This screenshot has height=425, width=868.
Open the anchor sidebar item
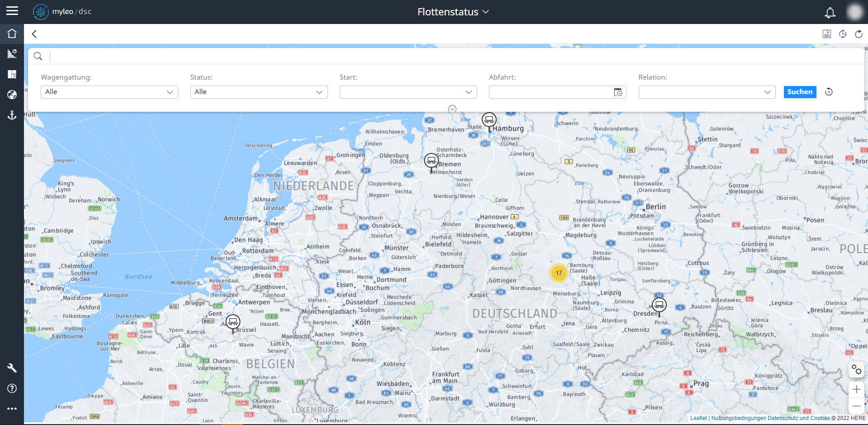pyautogui.click(x=12, y=115)
